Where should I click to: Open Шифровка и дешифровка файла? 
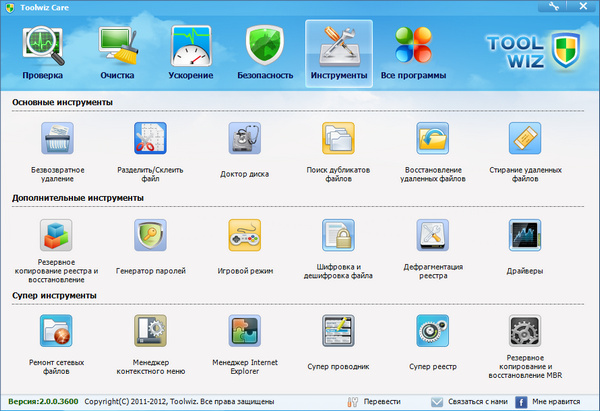(338, 236)
